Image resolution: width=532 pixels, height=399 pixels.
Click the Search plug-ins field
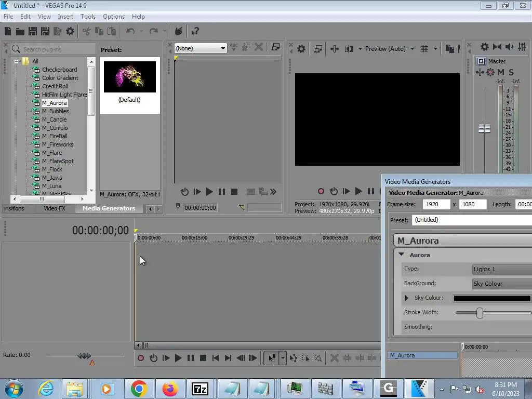click(x=54, y=49)
